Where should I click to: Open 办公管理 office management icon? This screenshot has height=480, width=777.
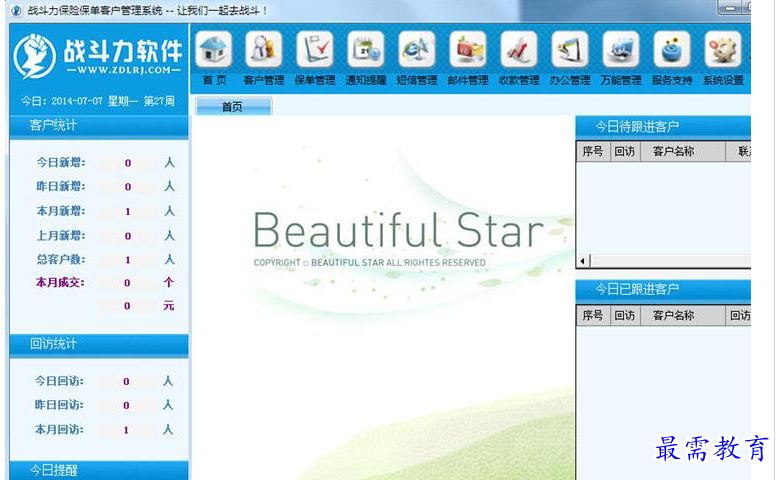pos(570,49)
